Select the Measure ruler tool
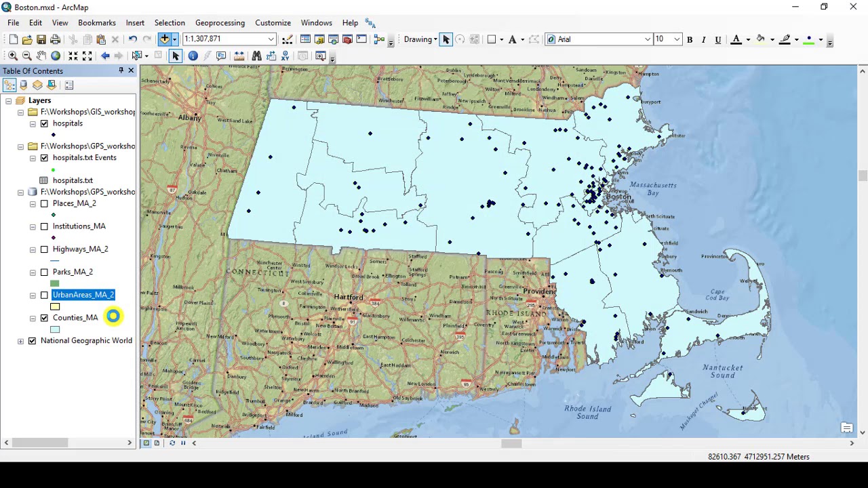Screen dimensions: 868x488 pyautogui.click(x=239, y=56)
